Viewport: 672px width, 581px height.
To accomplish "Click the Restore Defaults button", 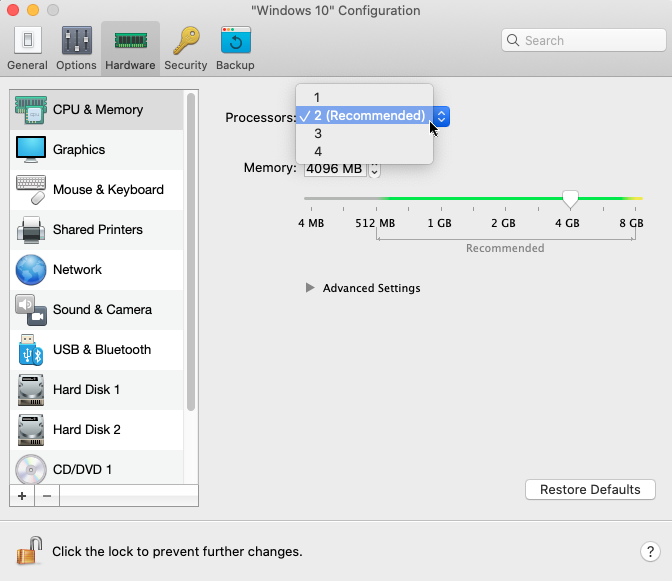I will coord(590,489).
